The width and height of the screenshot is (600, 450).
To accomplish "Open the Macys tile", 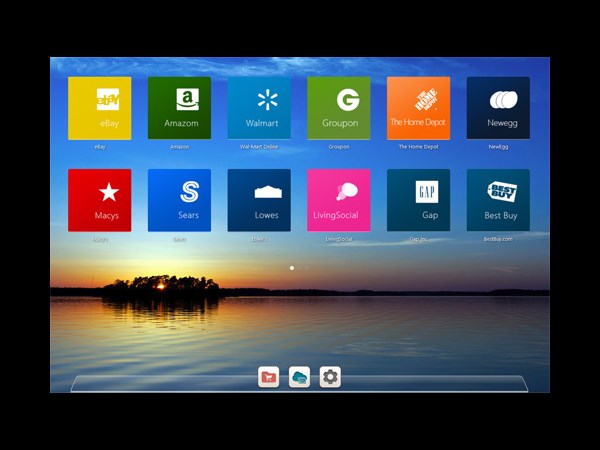I will 99,200.
